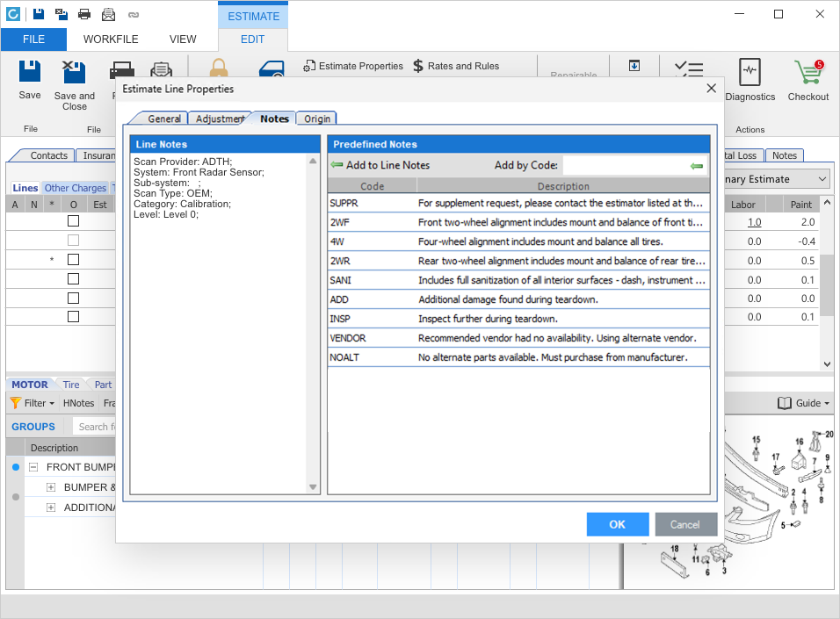Open the WORKFILE ribbon tab

[x=111, y=40]
